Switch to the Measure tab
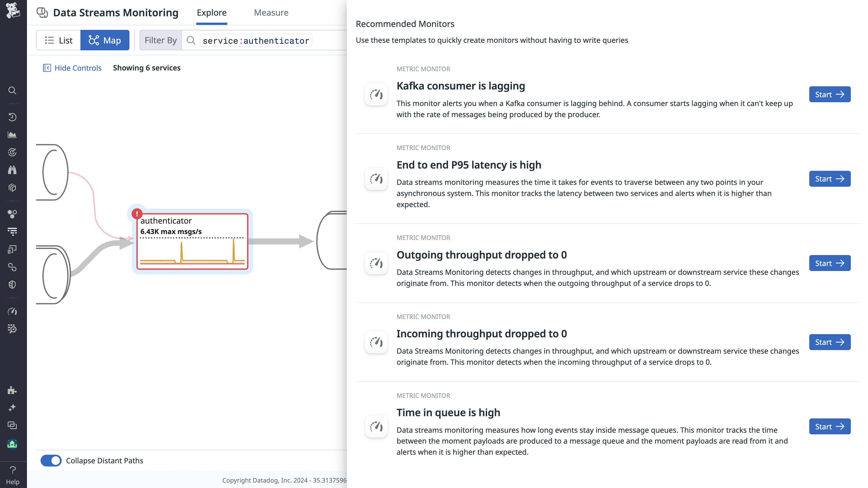This screenshot has width=868, height=488. coord(271,12)
